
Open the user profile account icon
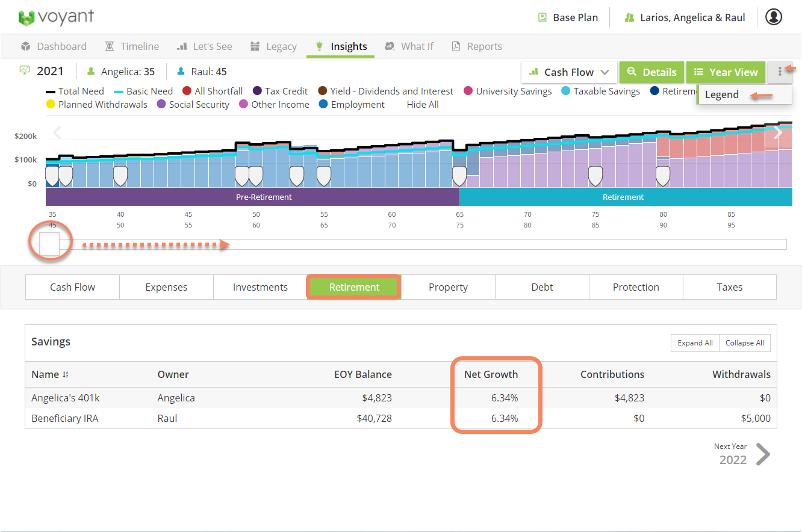[774, 17]
